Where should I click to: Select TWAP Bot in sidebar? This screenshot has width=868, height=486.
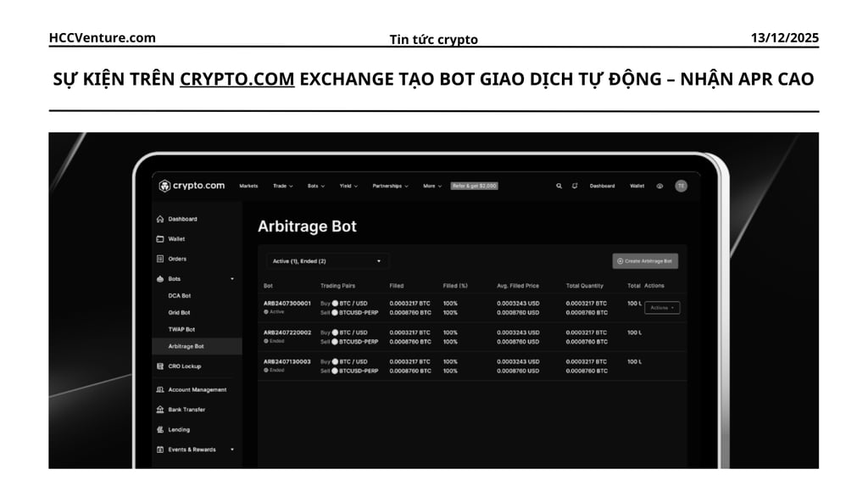(x=181, y=329)
